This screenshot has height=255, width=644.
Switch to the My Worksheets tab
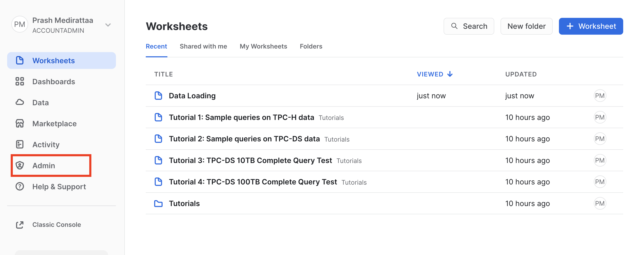click(x=263, y=46)
